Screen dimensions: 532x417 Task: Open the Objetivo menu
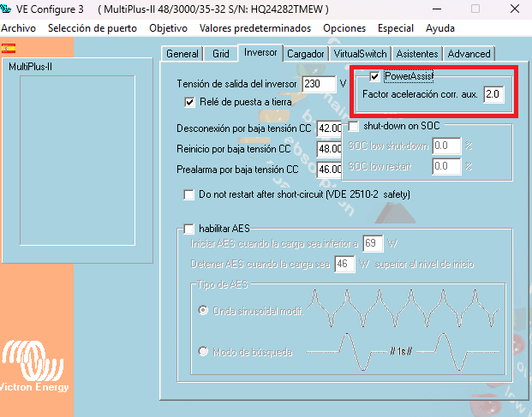pyautogui.click(x=168, y=28)
